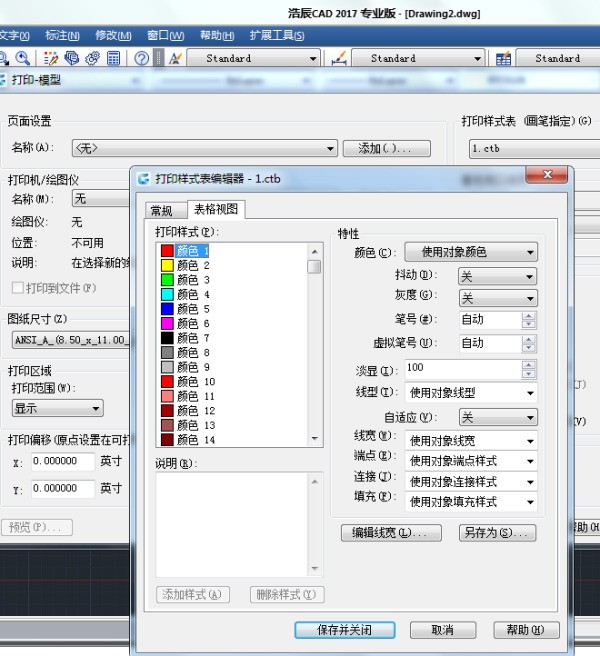600x656 pixels.
Task: Decrease the 淡显 stepper value
Action: click(x=529, y=374)
